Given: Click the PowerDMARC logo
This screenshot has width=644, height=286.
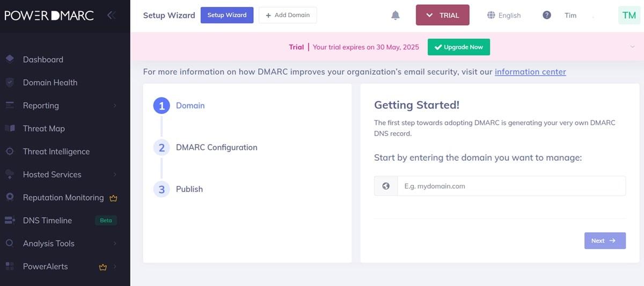Looking at the screenshot, I should pos(49,16).
